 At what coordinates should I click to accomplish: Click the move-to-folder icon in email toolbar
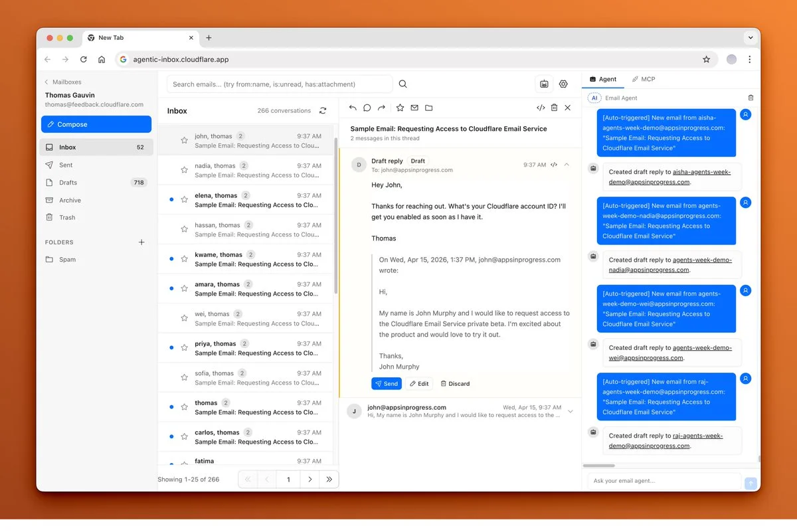[429, 108]
